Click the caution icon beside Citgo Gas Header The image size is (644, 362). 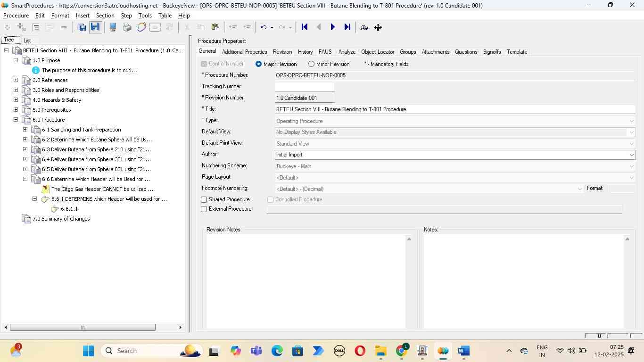(x=45, y=189)
